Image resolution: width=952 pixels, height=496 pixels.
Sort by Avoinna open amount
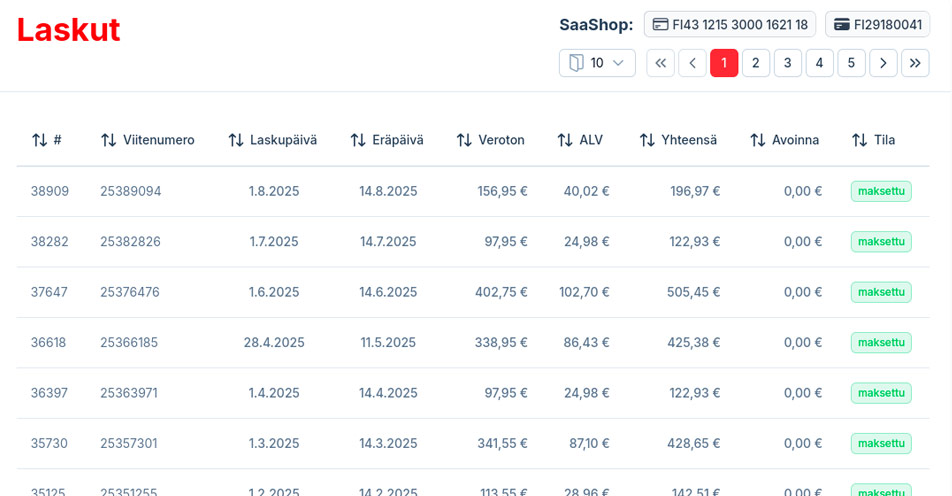758,140
